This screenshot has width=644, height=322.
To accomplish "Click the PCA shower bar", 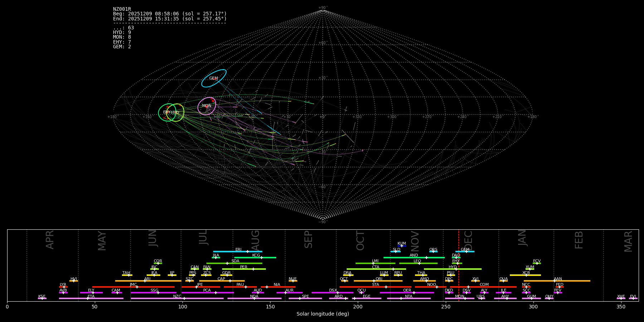I will 208,293.
